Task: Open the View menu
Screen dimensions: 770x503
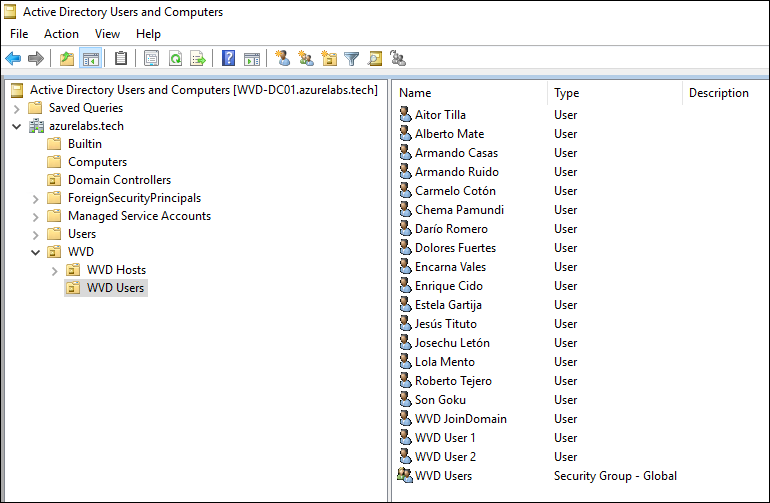Action: (x=107, y=34)
